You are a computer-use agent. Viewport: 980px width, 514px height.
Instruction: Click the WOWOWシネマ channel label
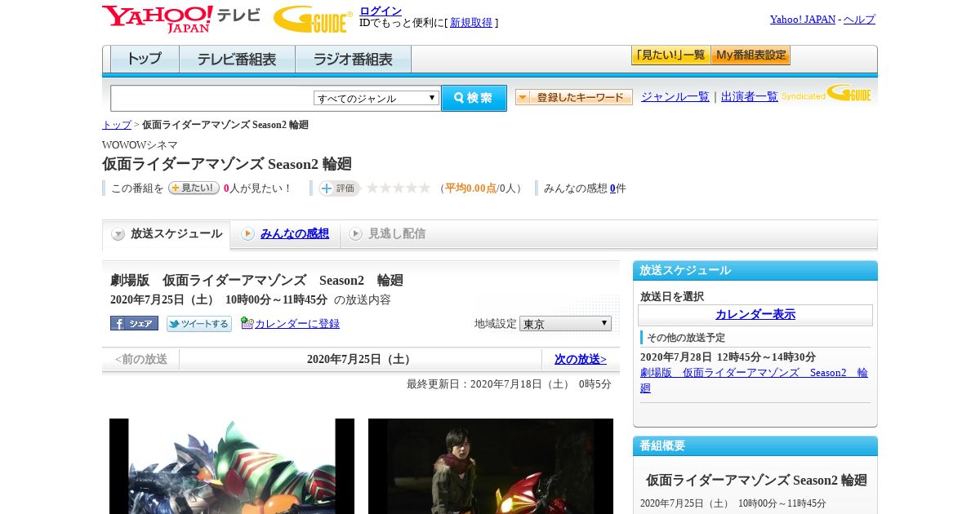tap(140, 145)
